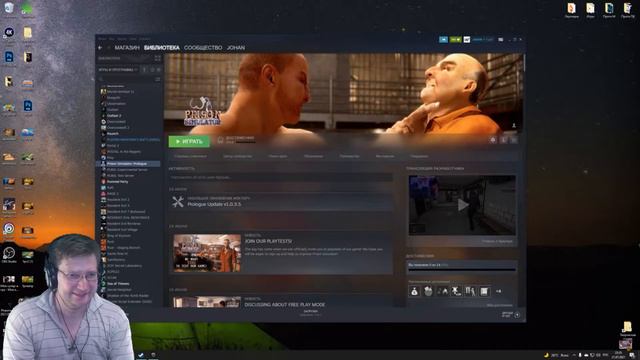This screenshot has height=360, width=640.
Task: Open the my achievements link
Action: tap(499, 305)
